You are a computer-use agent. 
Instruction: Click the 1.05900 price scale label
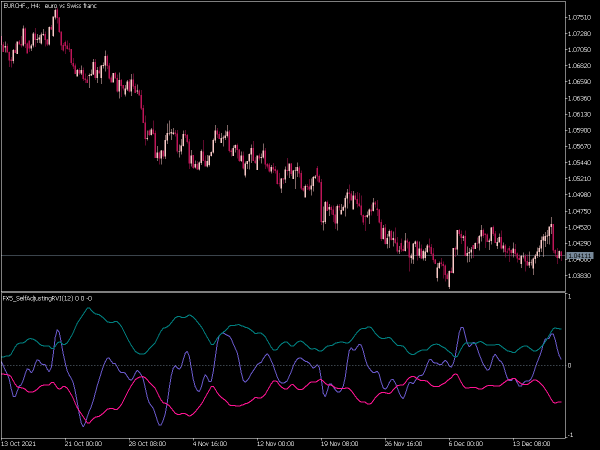point(579,130)
